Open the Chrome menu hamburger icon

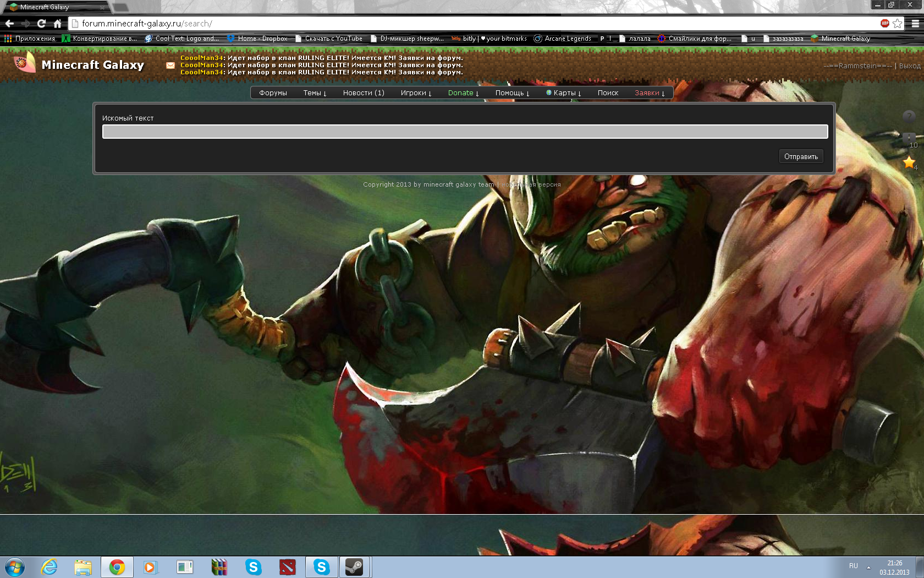(915, 23)
